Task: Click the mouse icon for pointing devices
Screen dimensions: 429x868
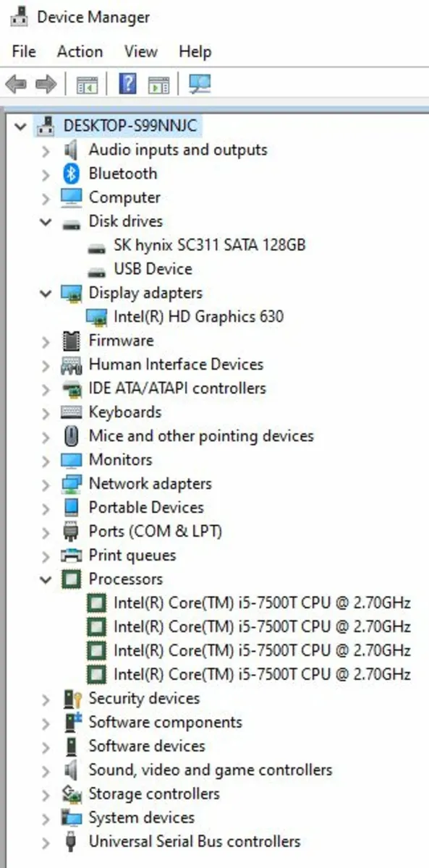Action: tap(71, 436)
